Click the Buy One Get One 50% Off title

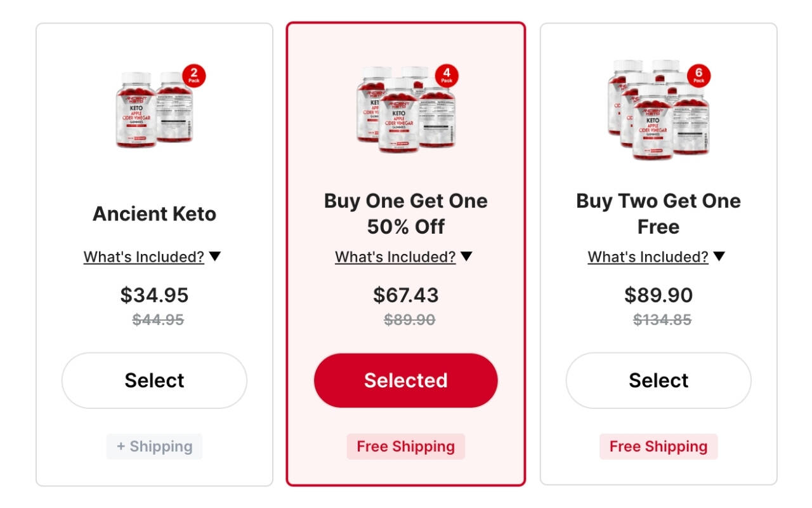[405, 213]
